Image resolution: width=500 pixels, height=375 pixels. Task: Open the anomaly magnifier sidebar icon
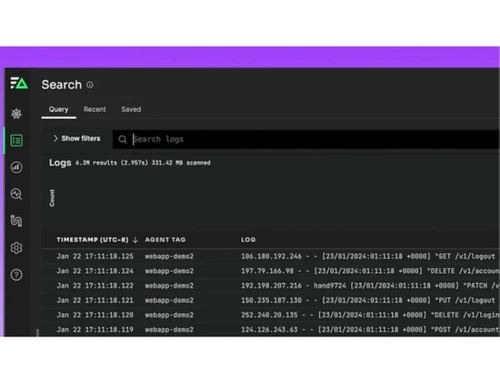(16, 194)
